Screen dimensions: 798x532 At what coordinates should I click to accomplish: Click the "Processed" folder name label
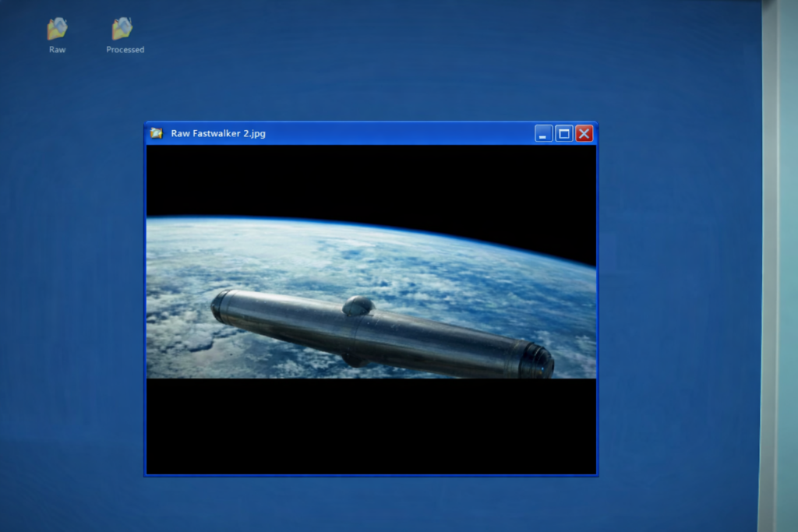click(x=125, y=50)
